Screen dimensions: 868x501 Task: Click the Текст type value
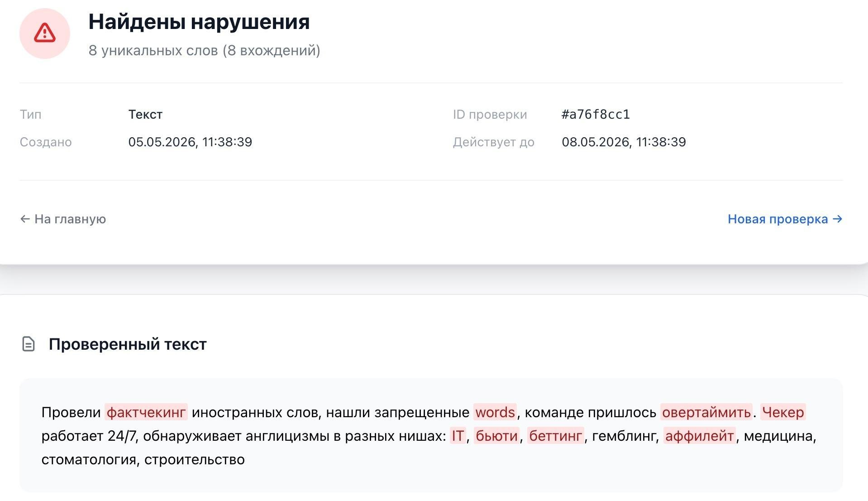point(145,114)
